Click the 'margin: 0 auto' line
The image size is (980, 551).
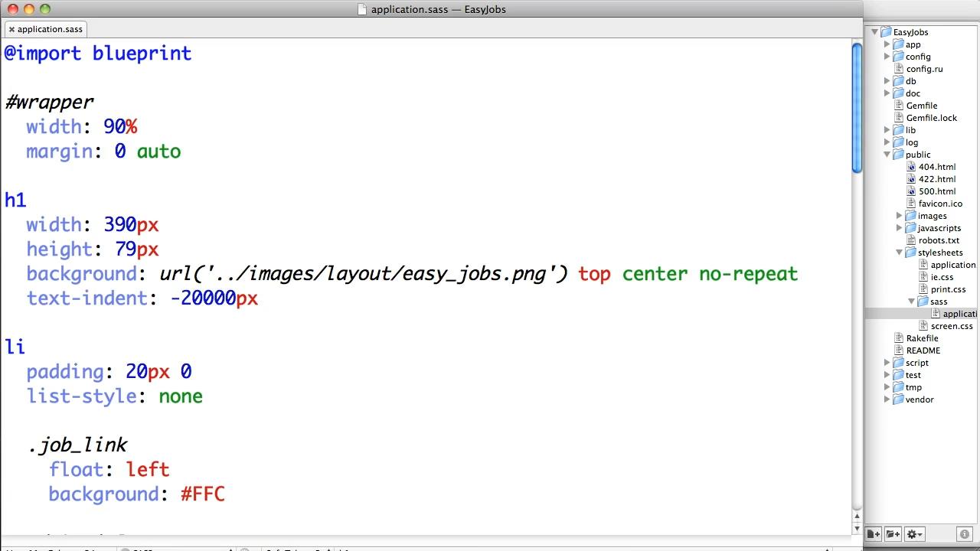click(103, 152)
